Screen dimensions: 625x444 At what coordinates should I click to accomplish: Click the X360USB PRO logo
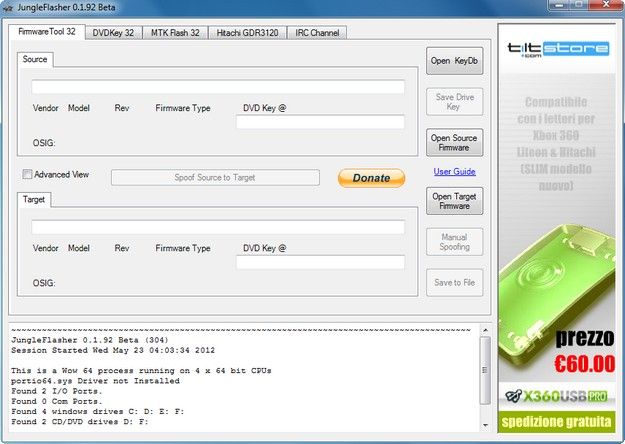[x=556, y=396]
